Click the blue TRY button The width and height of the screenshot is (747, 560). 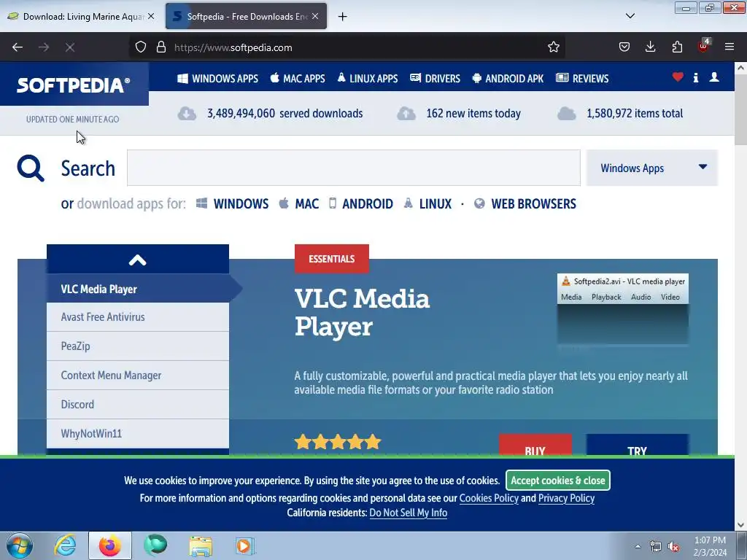(x=637, y=446)
